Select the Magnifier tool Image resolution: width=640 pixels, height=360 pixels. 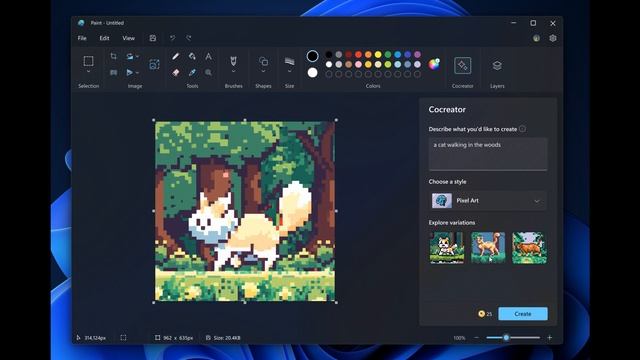pos(208,73)
